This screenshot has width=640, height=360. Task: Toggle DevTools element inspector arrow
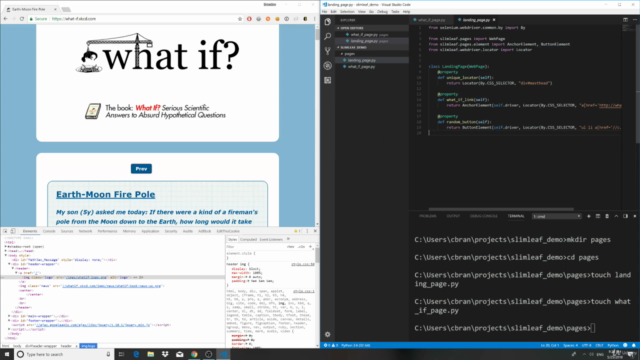pyautogui.click(x=5, y=231)
